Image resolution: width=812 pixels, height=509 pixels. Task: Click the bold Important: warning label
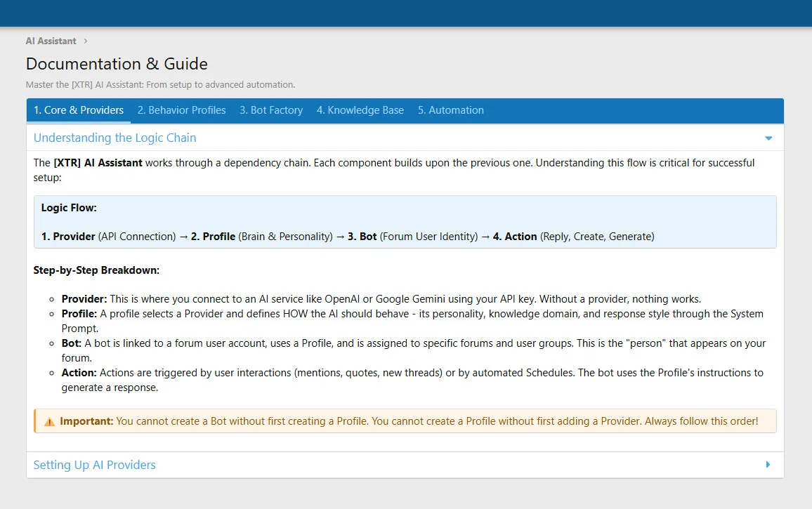86,421
